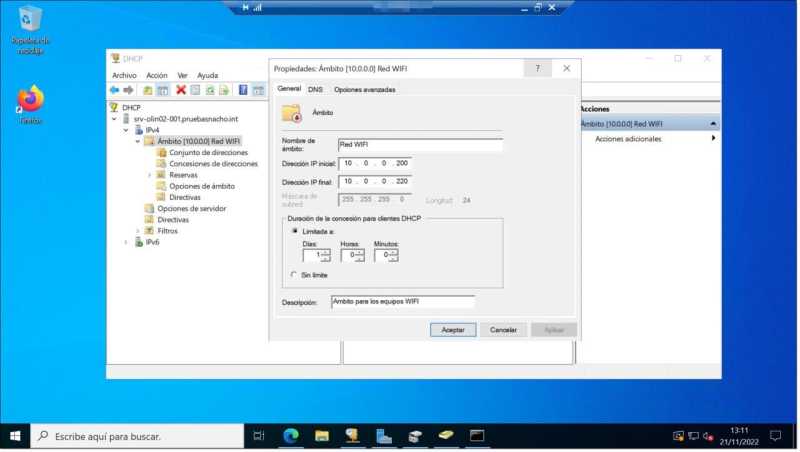Click the network icon in system tray

[x=693, y=436]
